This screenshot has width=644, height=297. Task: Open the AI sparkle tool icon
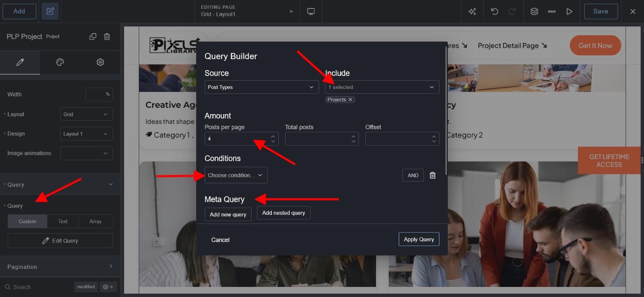(472, 11)
